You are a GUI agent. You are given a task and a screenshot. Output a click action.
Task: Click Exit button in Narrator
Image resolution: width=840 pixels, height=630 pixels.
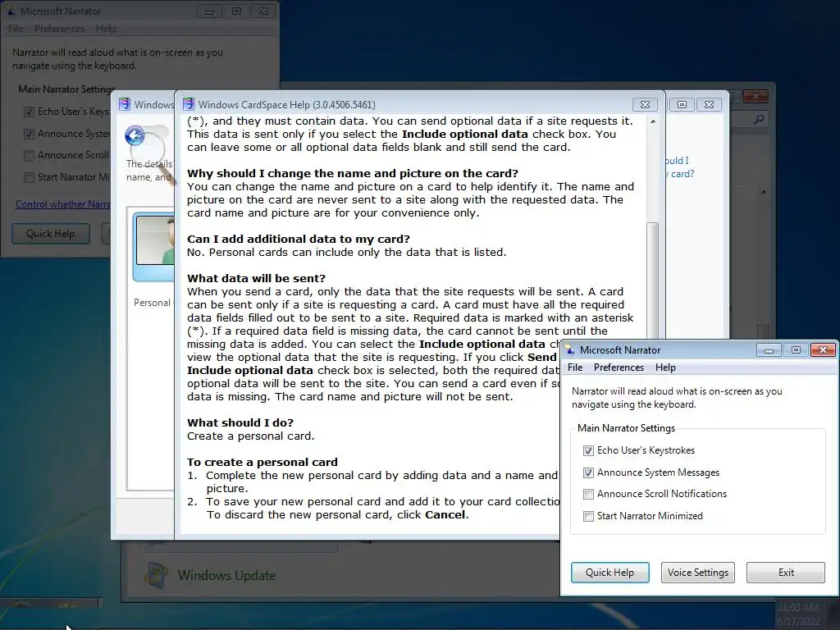[786, 572]
